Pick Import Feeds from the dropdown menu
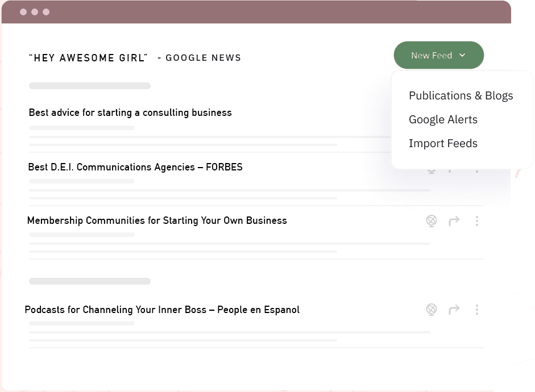Image resolution: width=535 pixels, height=392 pixels. click(x=443, y=143)
